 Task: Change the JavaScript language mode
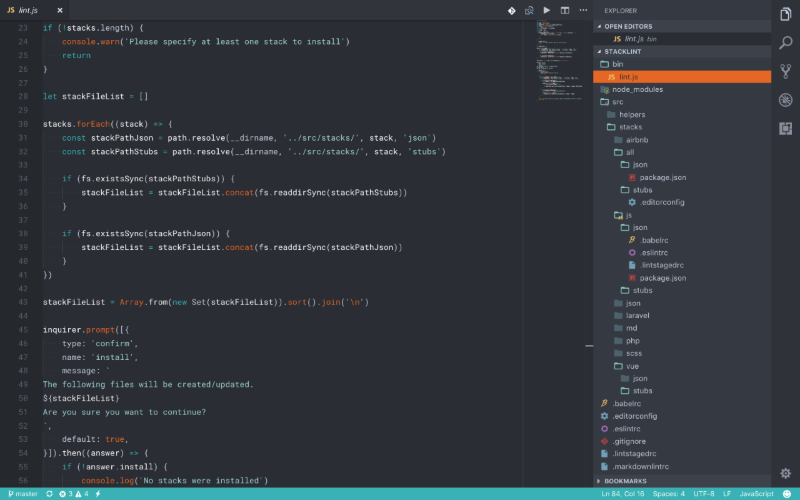756,493
